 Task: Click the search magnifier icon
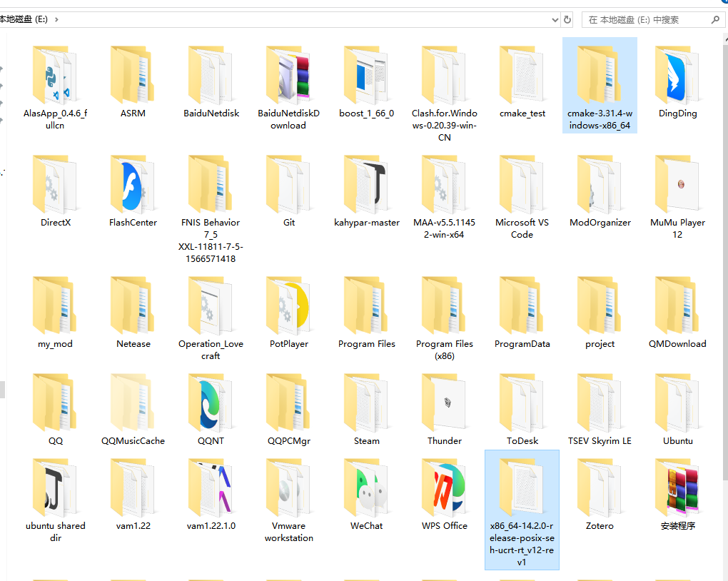click(x=715, y=19)
